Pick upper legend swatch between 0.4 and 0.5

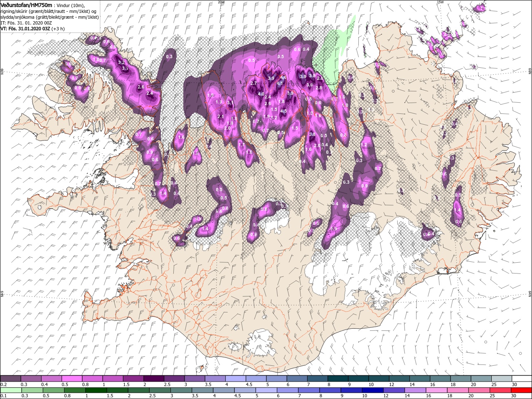tap(51, 379)
